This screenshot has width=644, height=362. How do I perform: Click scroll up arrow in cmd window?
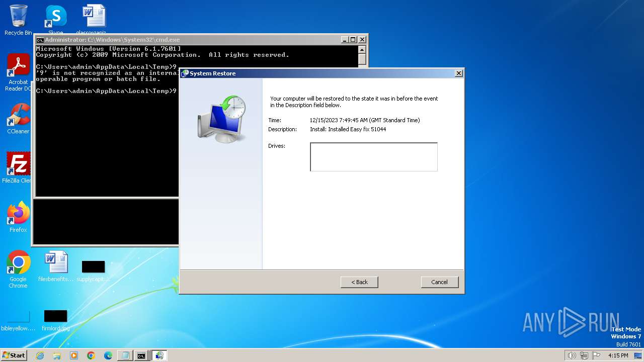[362, 49]
